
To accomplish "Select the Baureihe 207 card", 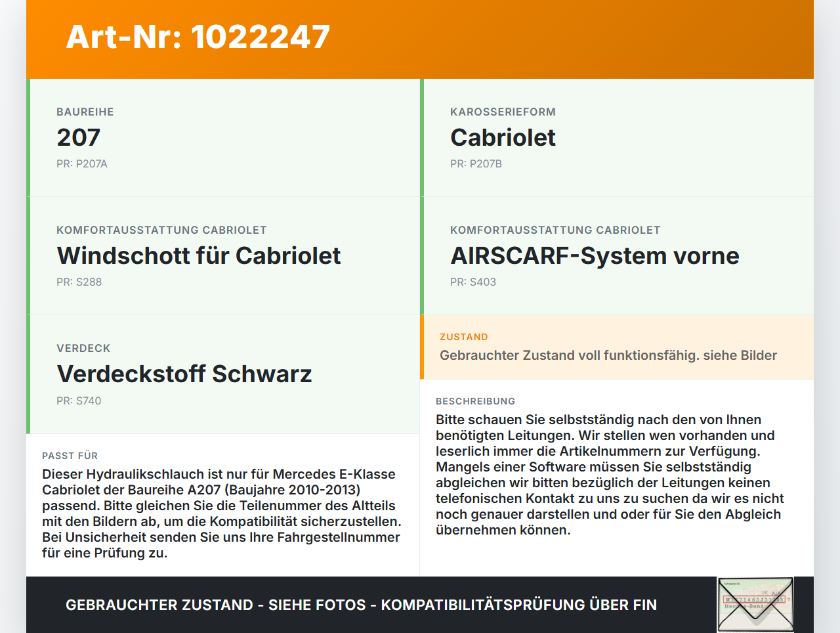I will pyautogui.click(x=223, y=138).
